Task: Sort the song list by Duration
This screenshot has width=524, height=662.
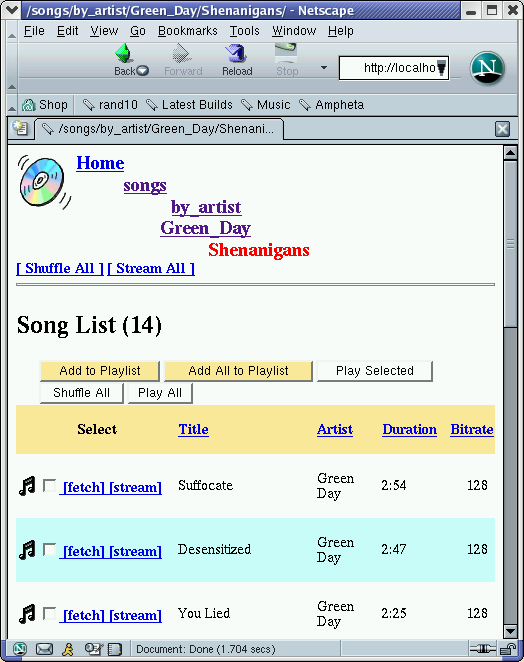Action: 409,429
